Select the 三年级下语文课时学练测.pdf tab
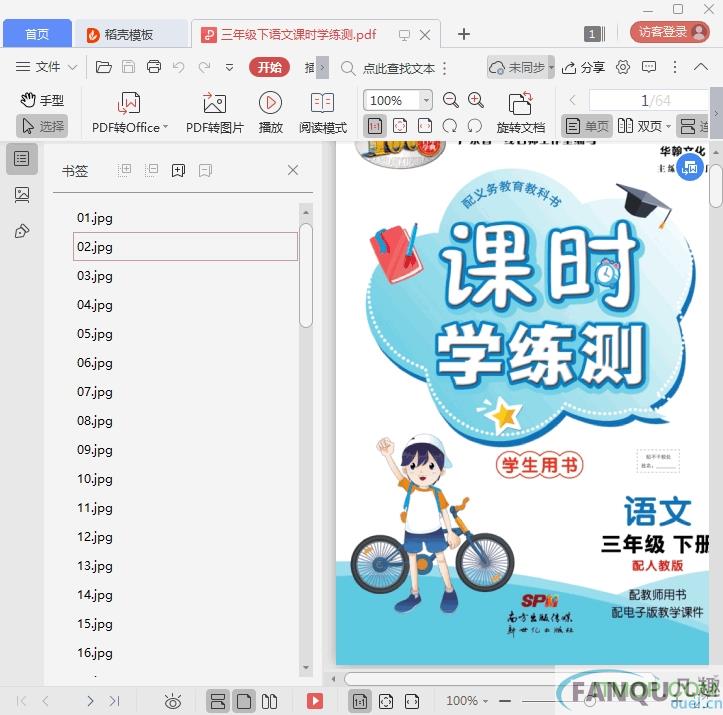 pos(298,35)
